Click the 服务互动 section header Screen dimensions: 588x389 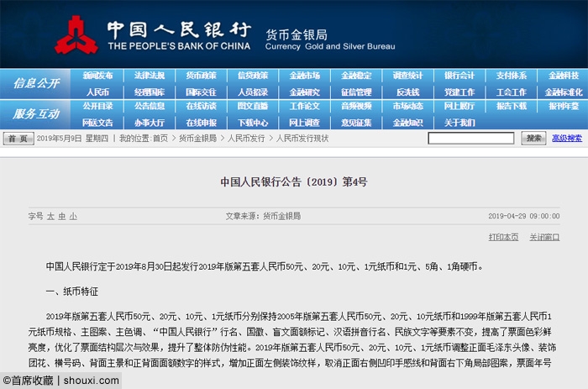[x=36, y=113]
